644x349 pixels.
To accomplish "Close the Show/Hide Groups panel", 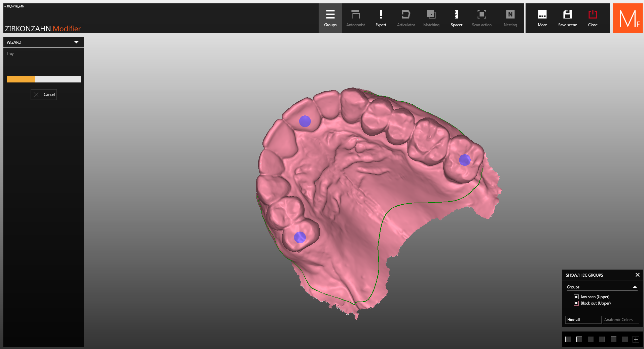I will pyautogui.click(x=637, y=275).
